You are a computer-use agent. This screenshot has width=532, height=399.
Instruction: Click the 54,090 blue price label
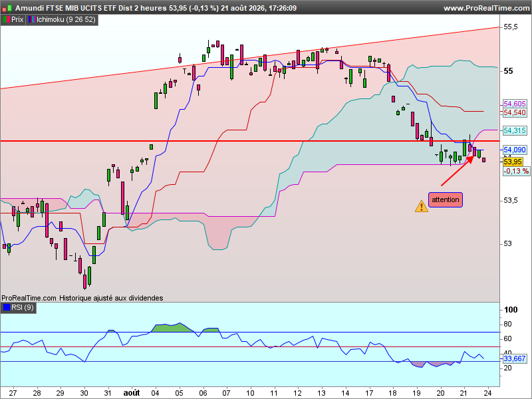click(x=515, y=150)
